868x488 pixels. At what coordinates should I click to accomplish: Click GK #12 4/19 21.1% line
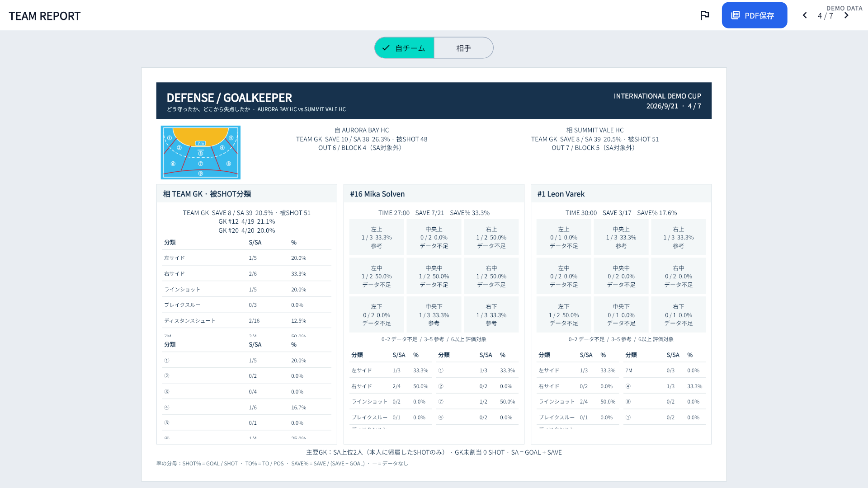[x=247, y=221]
